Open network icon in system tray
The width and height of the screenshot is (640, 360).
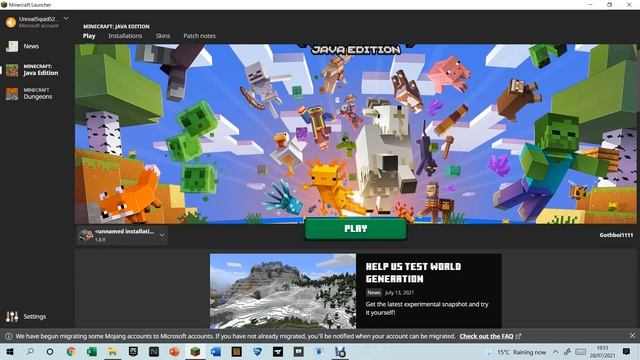pyautogui.click(x=567, y=352)
